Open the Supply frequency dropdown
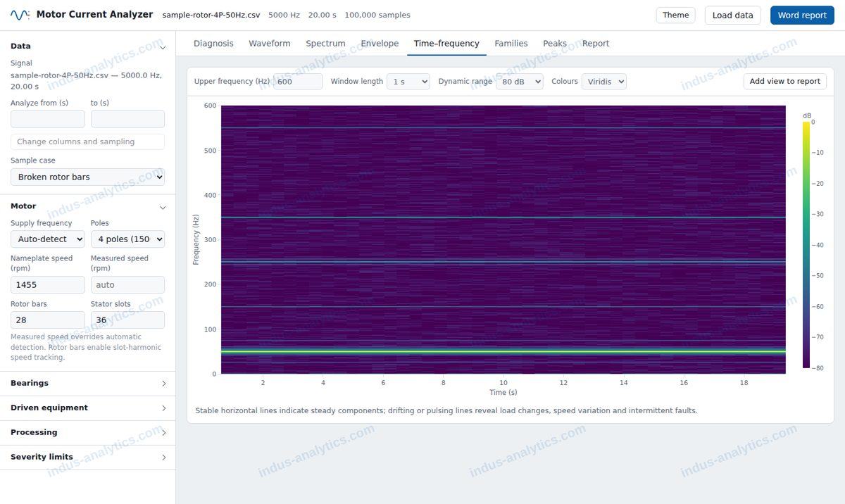The width and height of the screenshot is (845, 504). pyautogui.click(x=48, y=239)
